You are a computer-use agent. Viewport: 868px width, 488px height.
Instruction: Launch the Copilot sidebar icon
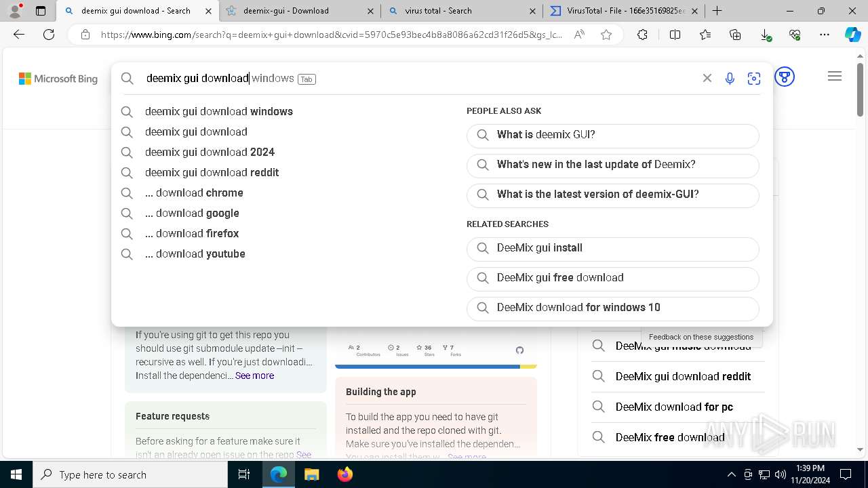[852, 35]
